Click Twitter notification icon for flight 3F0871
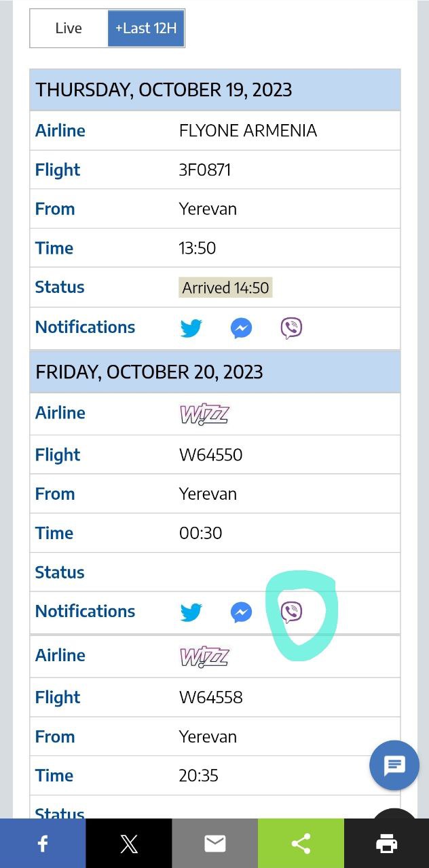Image resolution: width=429 pixels, height=868 pixels. tap(191, 328)
